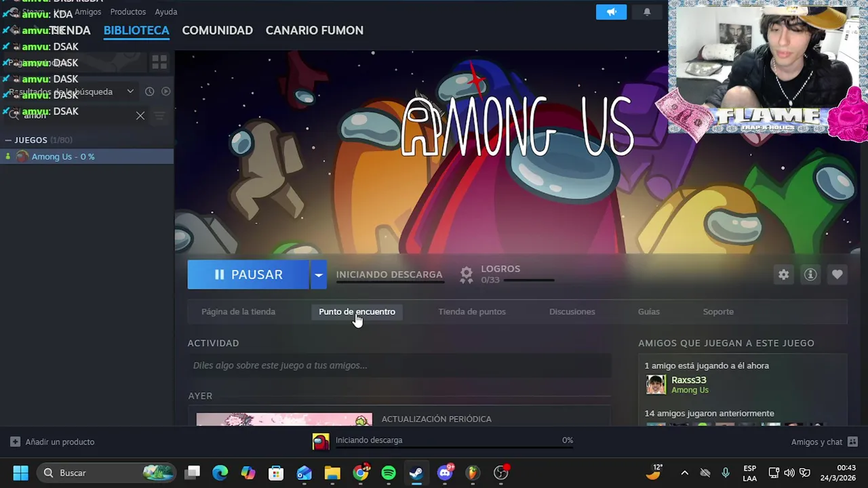Switch library to grid view icon

(159, 62)
